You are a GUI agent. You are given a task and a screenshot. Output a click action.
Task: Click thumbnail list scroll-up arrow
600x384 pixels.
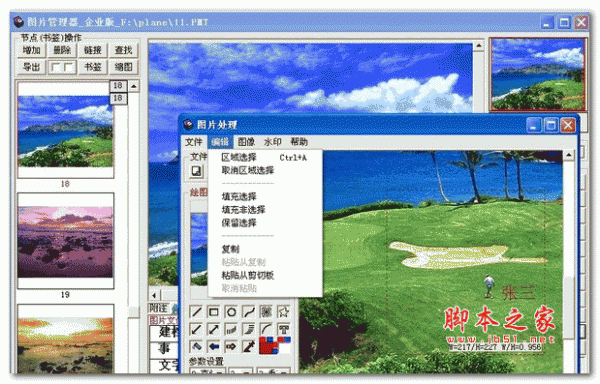click(x=134, y=86)
